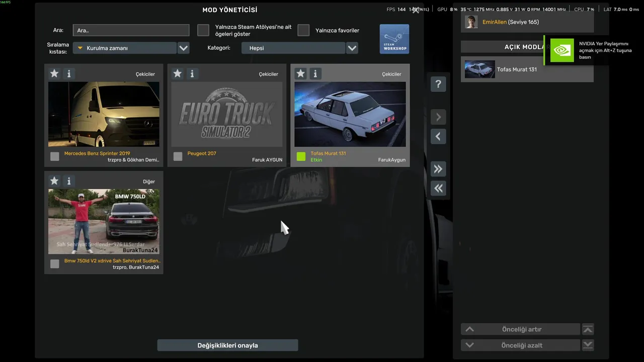The width and height of the screenshot is (644, 362).
Task: Show info for Tofas Murat 131
Action: coord(315,74)
